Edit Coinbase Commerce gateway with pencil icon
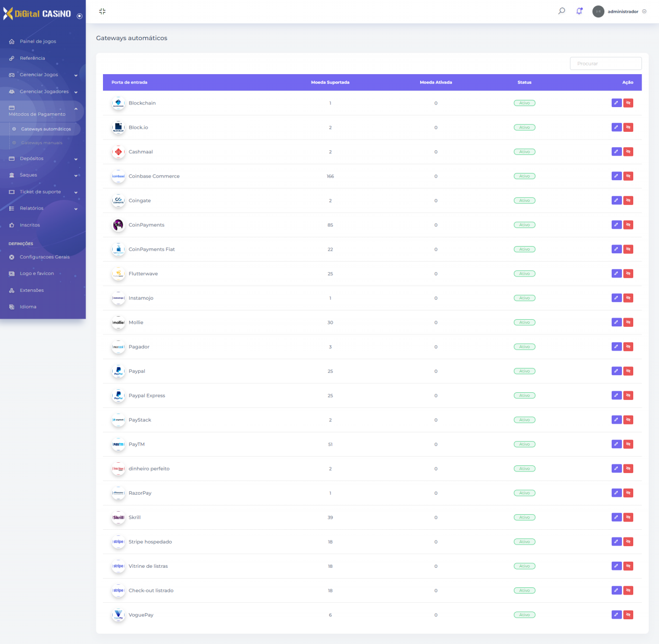Image resolution: width=659 pixels, height=644 pixels. pyautogui.click(x=617, y=176)
